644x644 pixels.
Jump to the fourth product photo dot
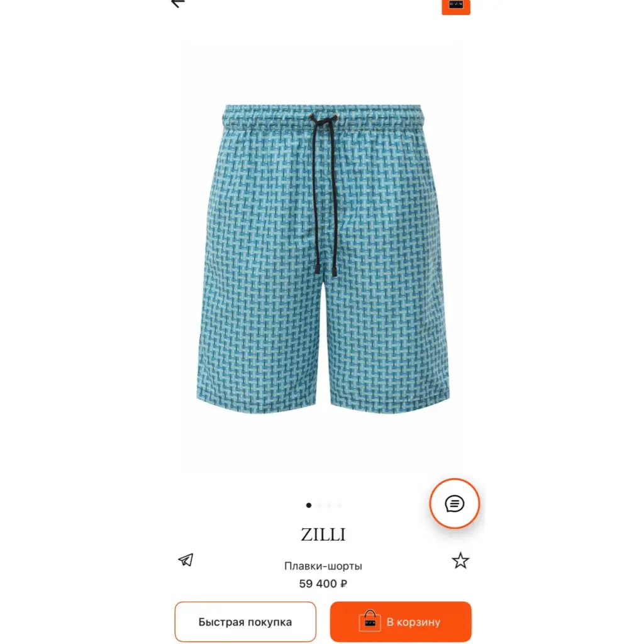[x=339, y=505]
